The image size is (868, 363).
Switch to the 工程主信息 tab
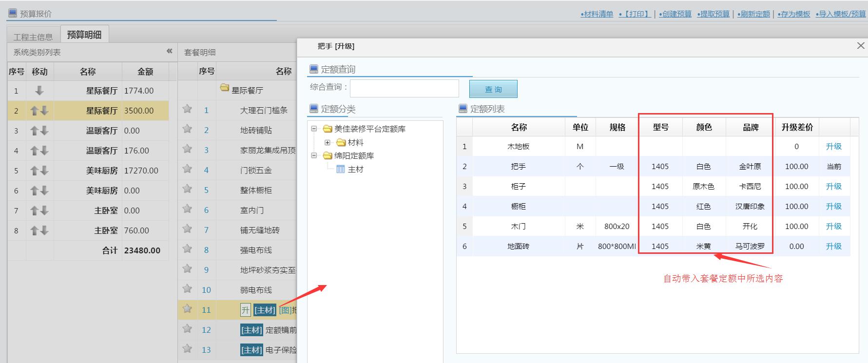[33, 37]
